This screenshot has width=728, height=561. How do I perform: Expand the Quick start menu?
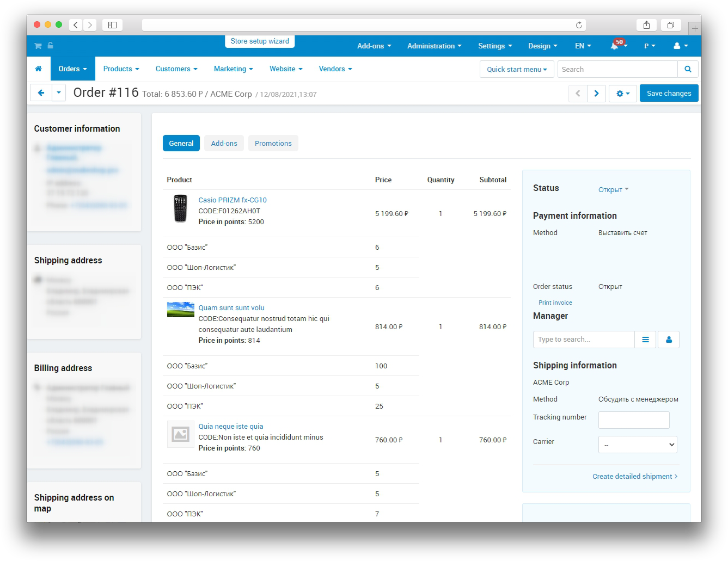(x=516, y=70)
